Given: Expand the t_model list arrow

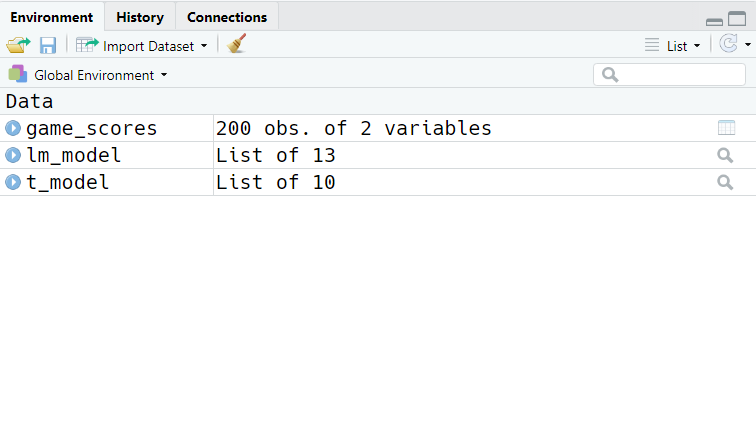Looking at the screenshot, I should (x=13, y=182).
